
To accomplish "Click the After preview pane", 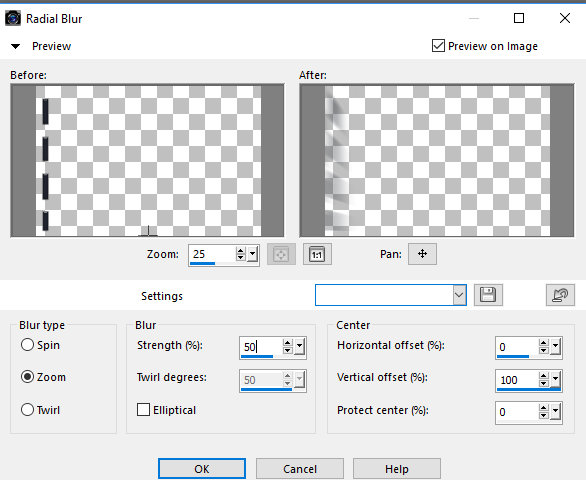I will (x=437, y=160).
